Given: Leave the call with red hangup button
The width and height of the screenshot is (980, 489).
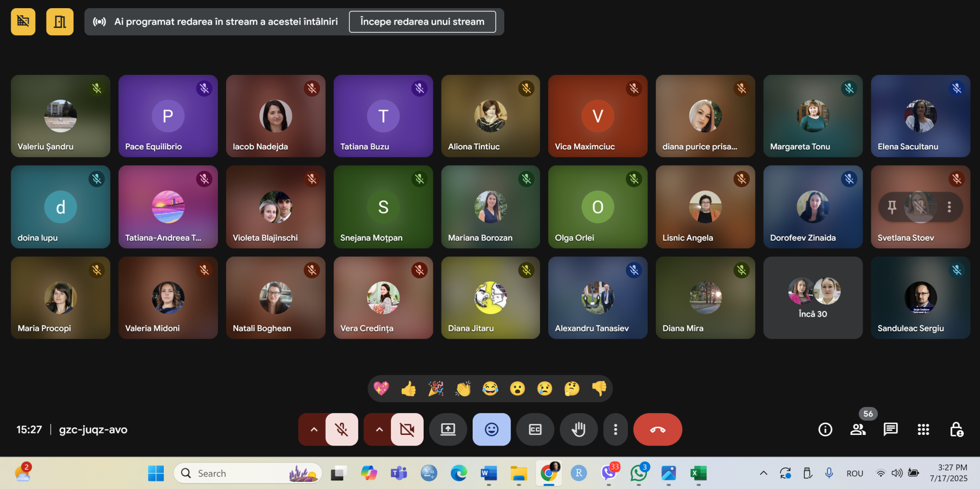Looking at the screenshot, I should [x=657, y=429].
